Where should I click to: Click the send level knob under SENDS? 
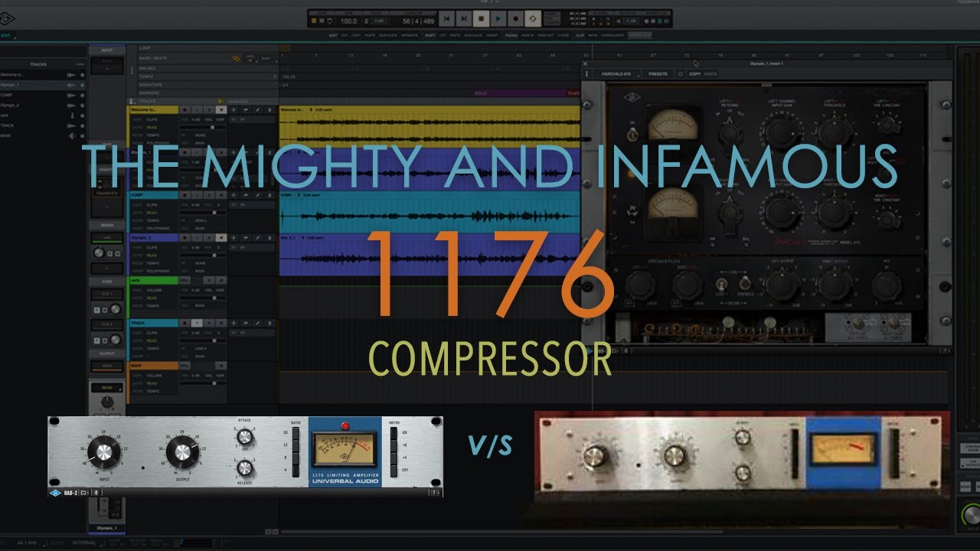click(x=100, y=253)
